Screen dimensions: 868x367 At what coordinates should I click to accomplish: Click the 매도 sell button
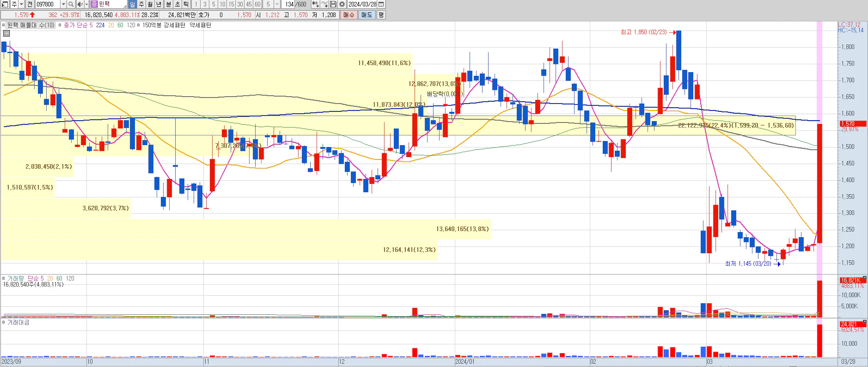point(367,15)
